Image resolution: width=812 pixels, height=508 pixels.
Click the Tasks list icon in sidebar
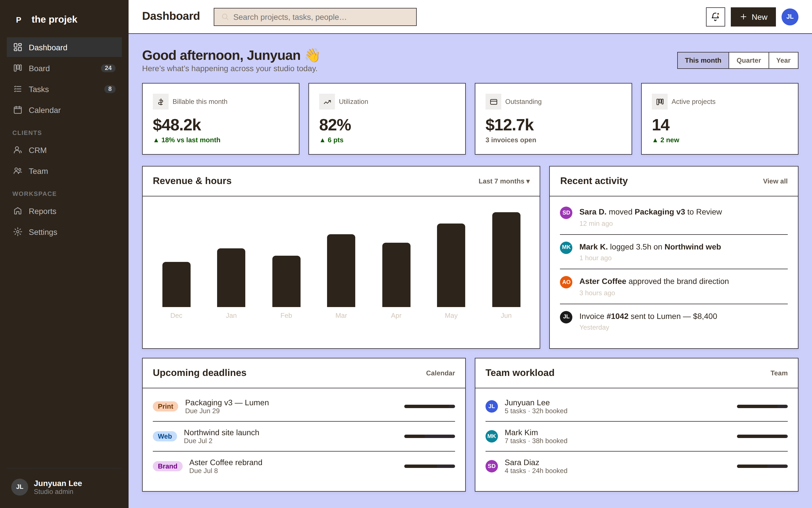(18, 89)
